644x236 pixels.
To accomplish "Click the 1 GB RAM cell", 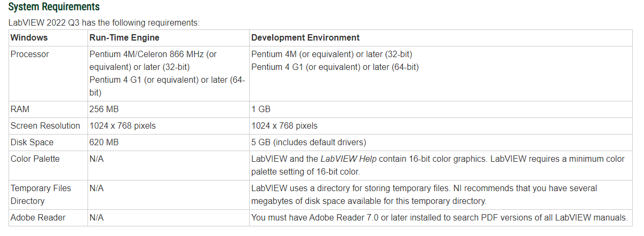I will click(261, 109).
